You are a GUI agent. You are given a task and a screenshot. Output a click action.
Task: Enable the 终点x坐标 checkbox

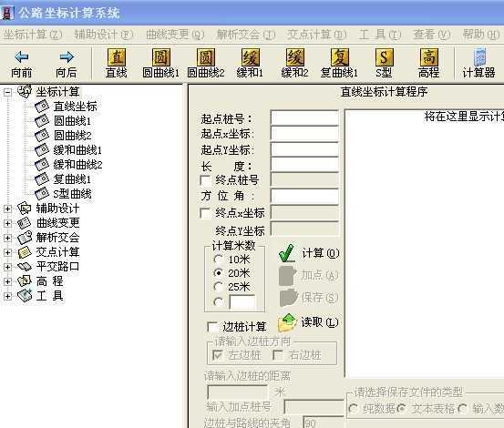click(x=205, y=213)
